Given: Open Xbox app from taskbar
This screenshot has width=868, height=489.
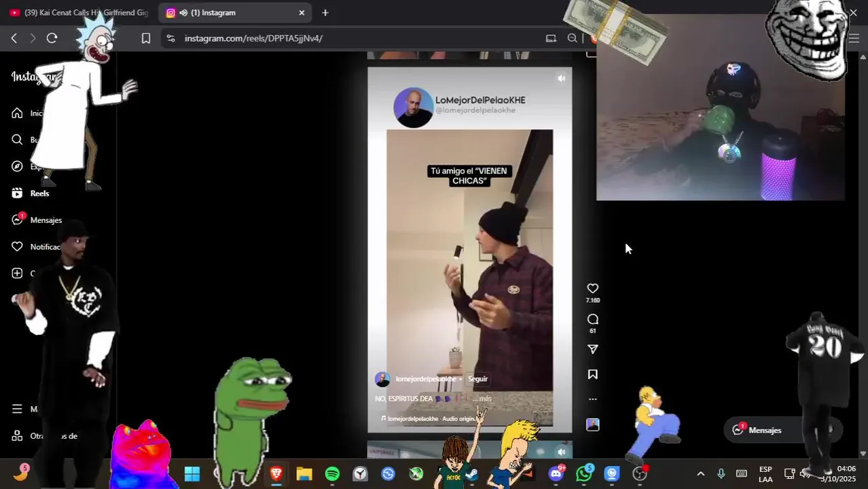Looking at the screenshot, I should [416, 473].
